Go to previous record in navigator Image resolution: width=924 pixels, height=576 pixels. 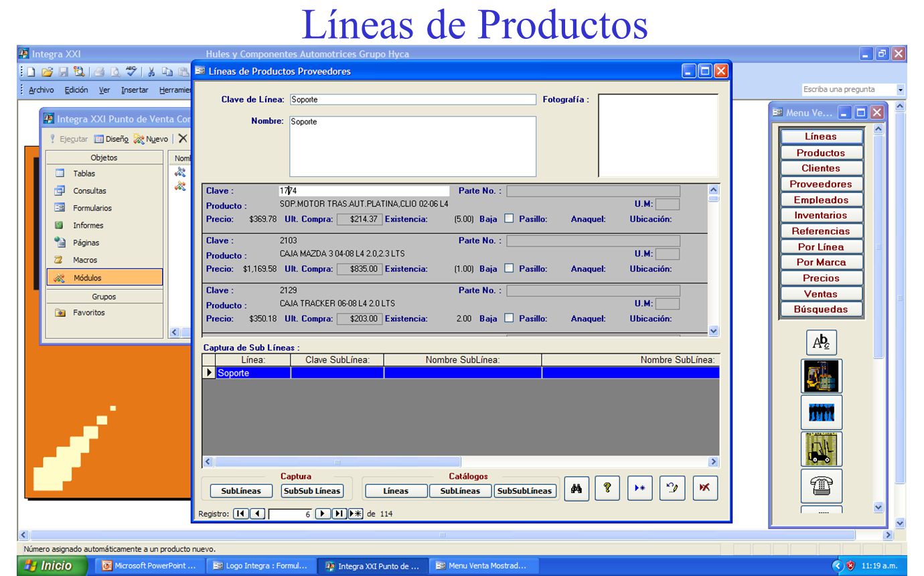coord(256,514)
